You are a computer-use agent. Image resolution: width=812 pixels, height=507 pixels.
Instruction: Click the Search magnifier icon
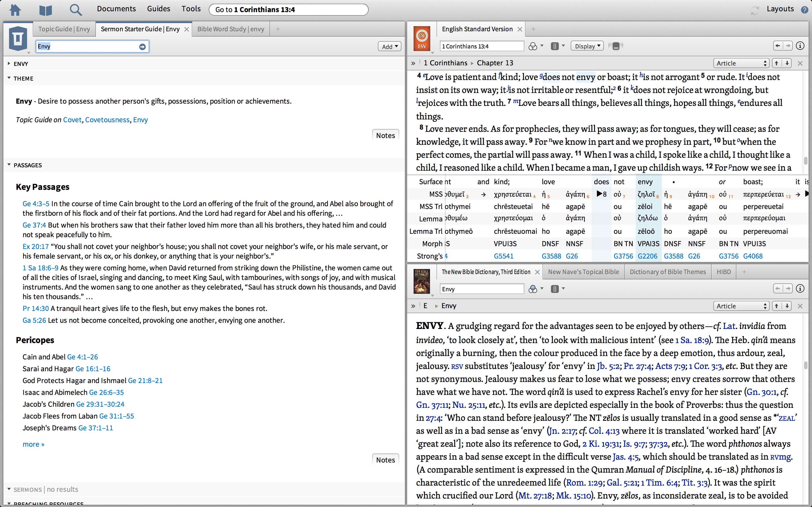76,10
